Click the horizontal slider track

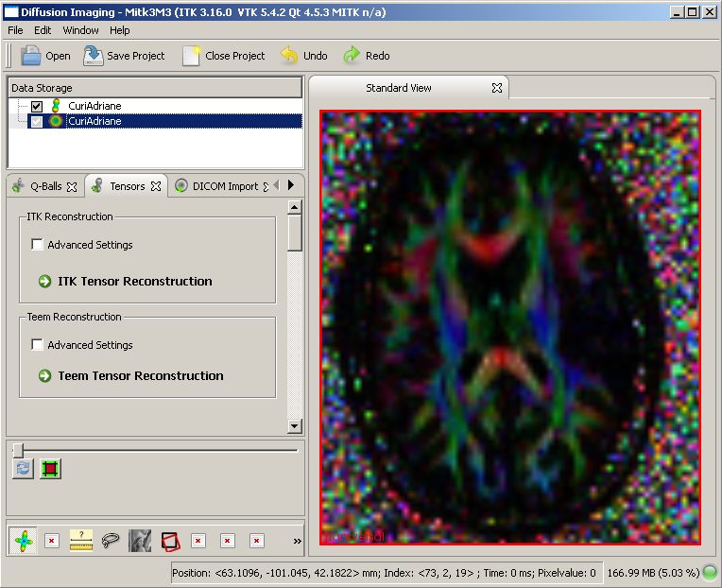tap(157, 450)
